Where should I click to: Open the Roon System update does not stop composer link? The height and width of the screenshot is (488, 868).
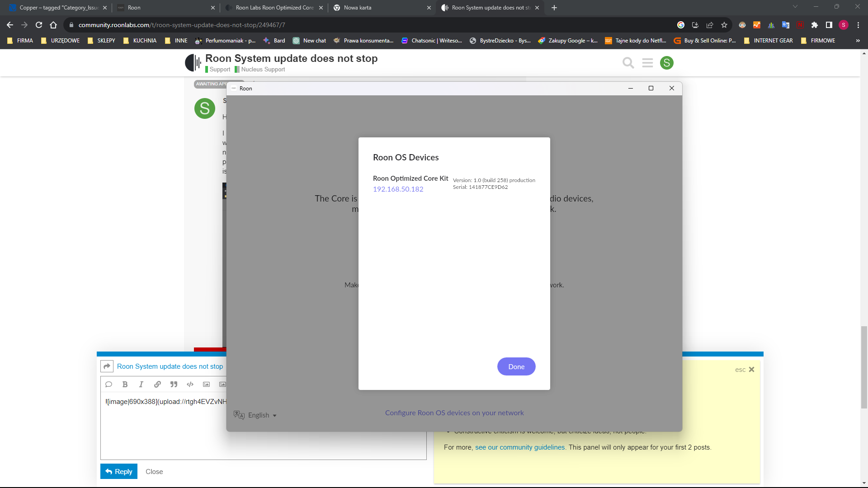pos(170,366)
